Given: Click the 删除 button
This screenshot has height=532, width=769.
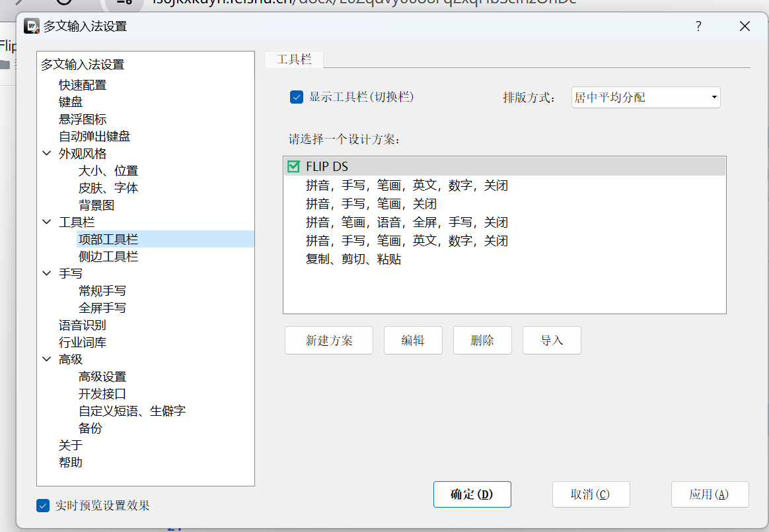Looking at the screenshot, I should tap(482, 341).
